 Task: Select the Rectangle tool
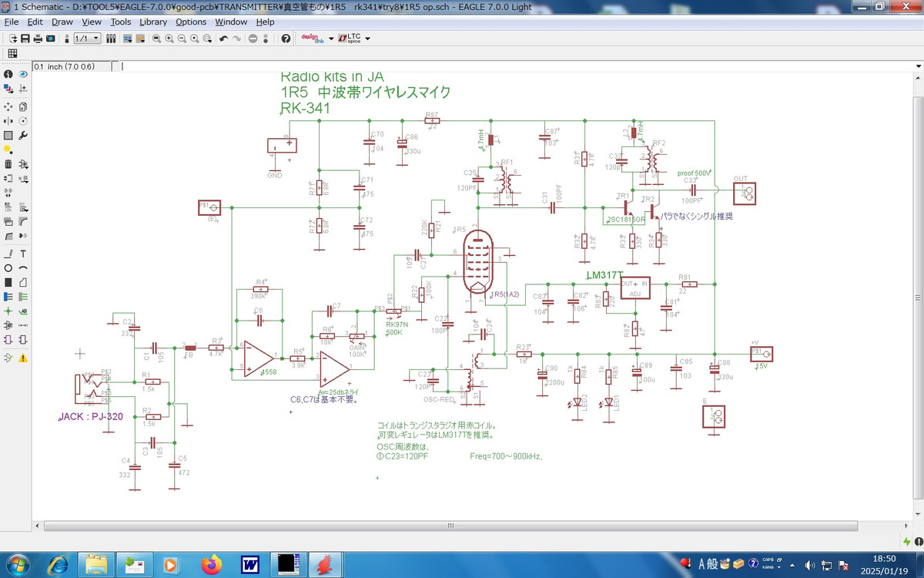coord(8,283)
